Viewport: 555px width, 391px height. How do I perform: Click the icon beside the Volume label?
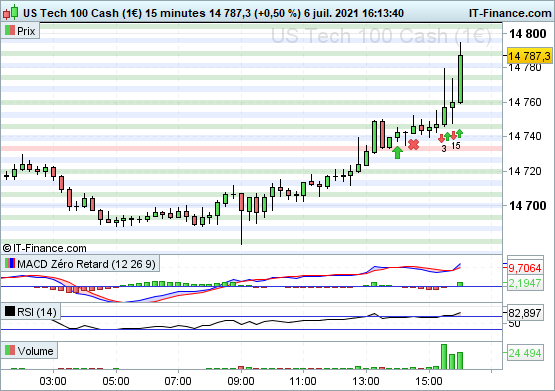[10, 351]
